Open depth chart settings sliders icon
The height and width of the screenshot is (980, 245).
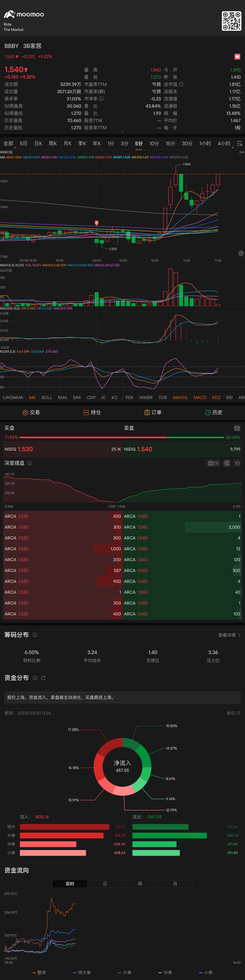(x=227, y=463)
